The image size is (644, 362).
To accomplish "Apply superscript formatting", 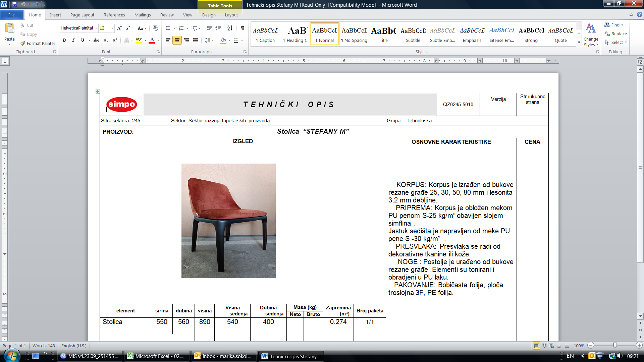I will pyautogui.click(x=114, y=40).
